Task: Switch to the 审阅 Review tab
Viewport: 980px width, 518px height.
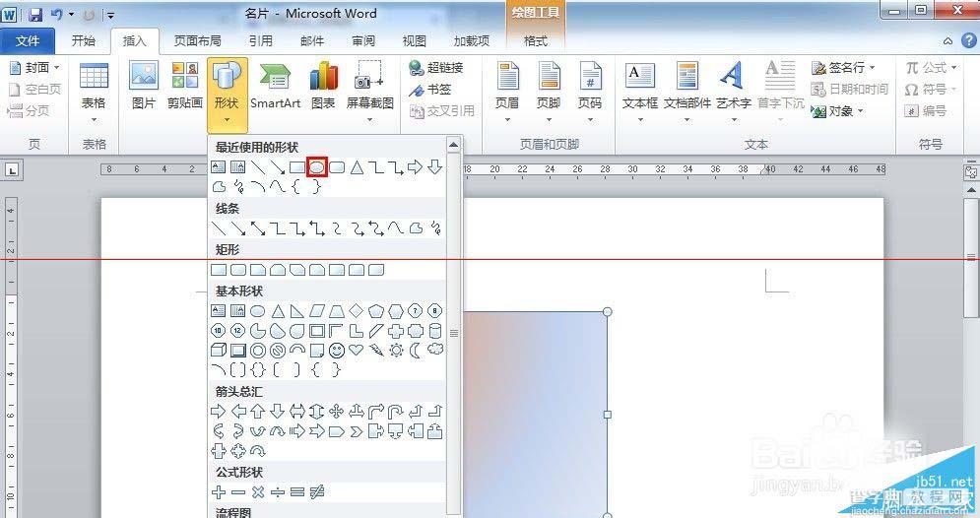Action: coord(363,40)
